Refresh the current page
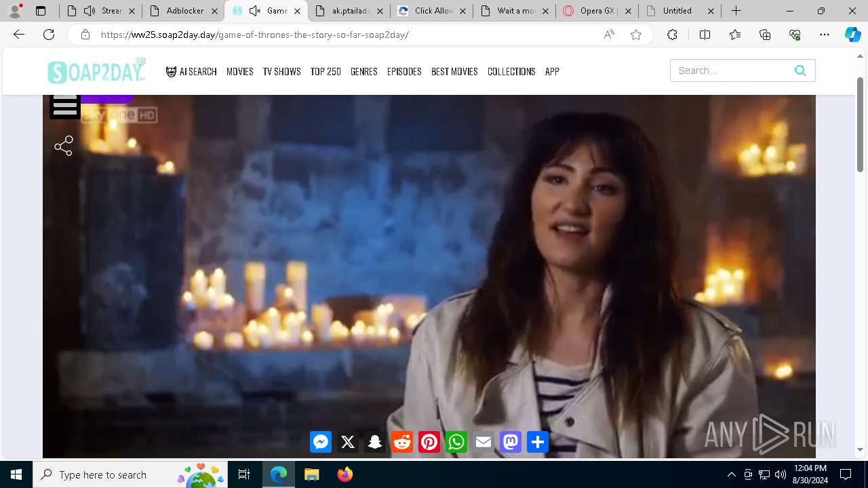 tap(49, 35)
